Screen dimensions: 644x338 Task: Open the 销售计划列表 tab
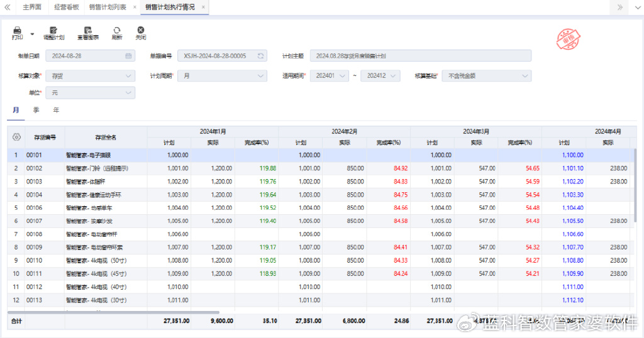click(x=108, y=7)
